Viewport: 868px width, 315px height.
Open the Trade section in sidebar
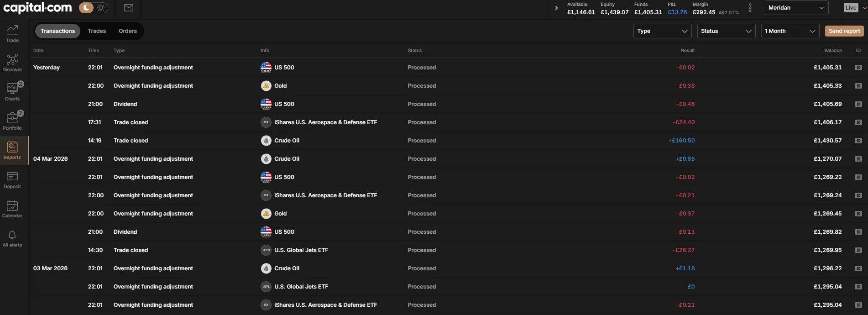tap(12, 33)
